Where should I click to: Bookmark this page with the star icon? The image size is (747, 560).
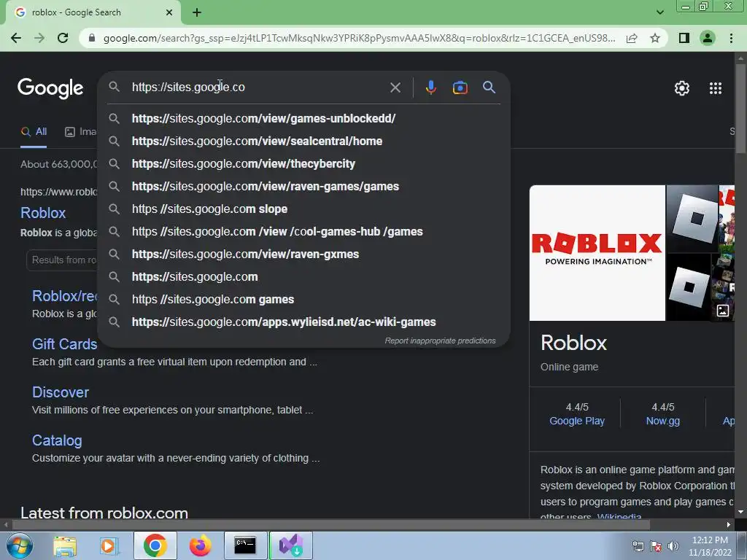click(655, 38)
